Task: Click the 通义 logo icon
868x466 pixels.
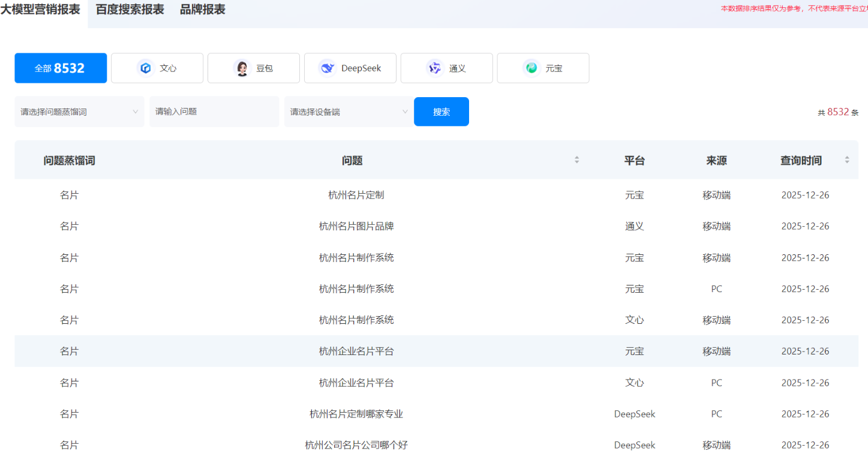Action: tap(434, 68)
